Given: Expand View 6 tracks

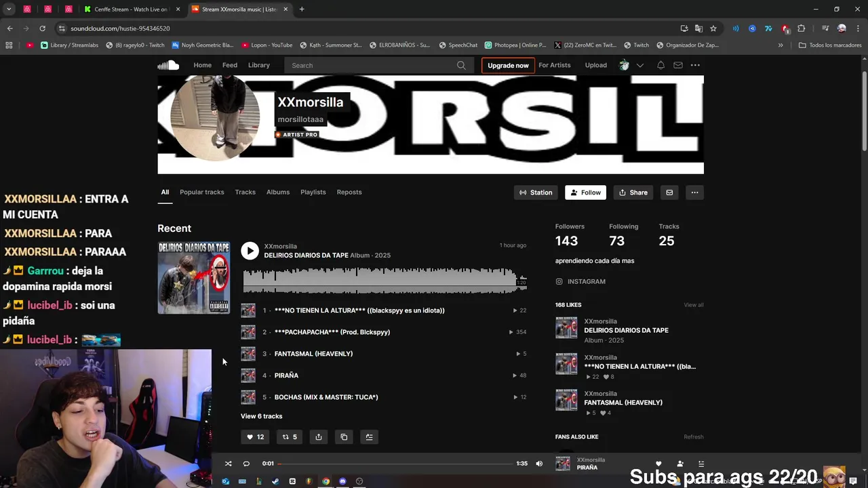Looking at the screenshot, I should (261, 416).
